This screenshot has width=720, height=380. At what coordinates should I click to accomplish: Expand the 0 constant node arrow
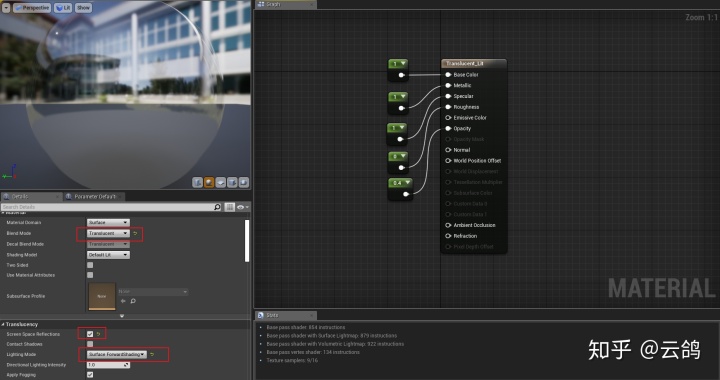pyautogui.click(x=403, y=156)
